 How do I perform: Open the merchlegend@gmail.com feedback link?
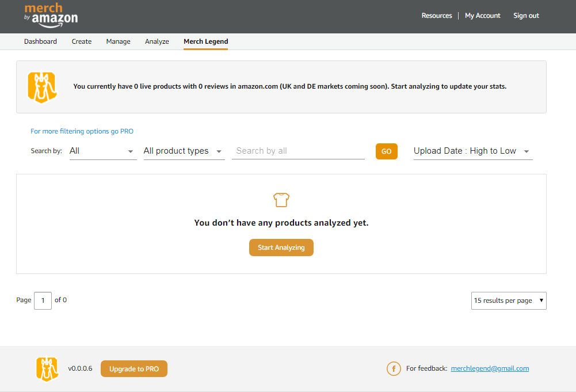pos(490,368)
